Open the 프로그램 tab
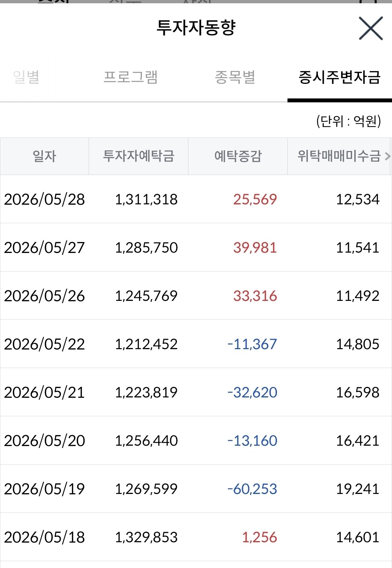 (x=131, y=77)
